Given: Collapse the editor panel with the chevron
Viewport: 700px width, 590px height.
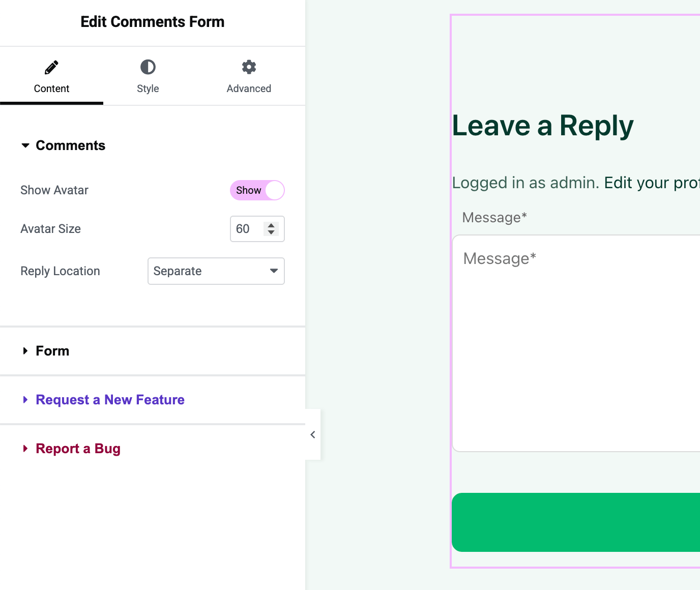Looking at the screenshot, I should pos(313,434).
